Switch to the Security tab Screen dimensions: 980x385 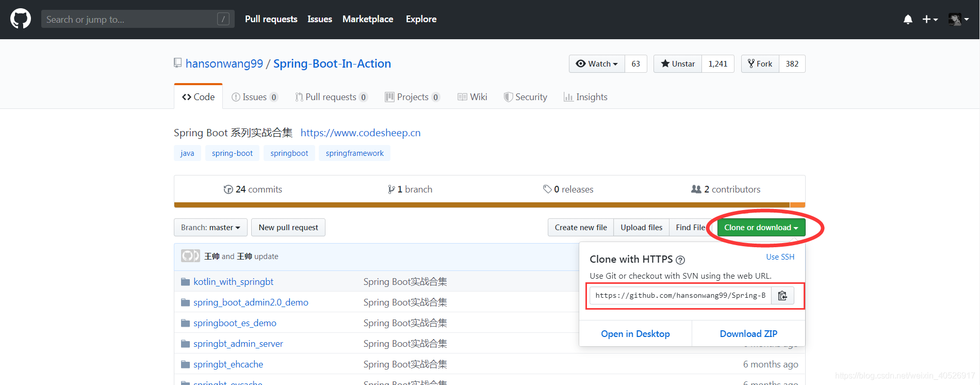[x=526, y=97]
